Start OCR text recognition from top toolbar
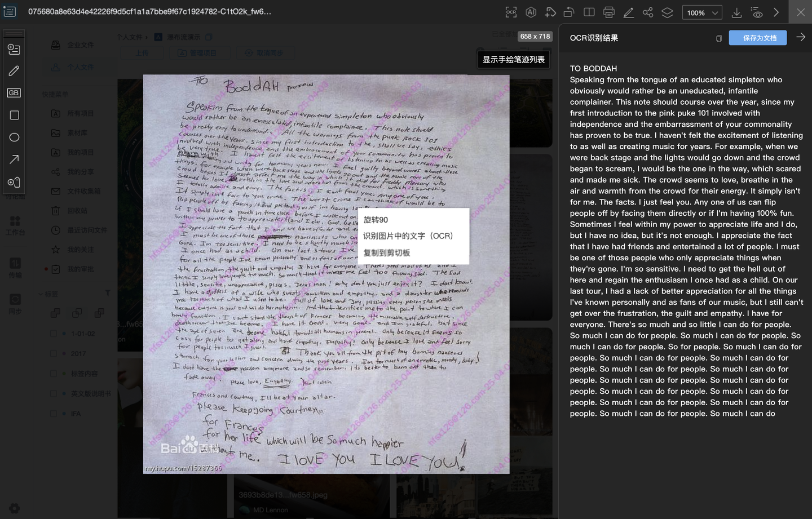 pyautogui.click(x=511, y=12)
